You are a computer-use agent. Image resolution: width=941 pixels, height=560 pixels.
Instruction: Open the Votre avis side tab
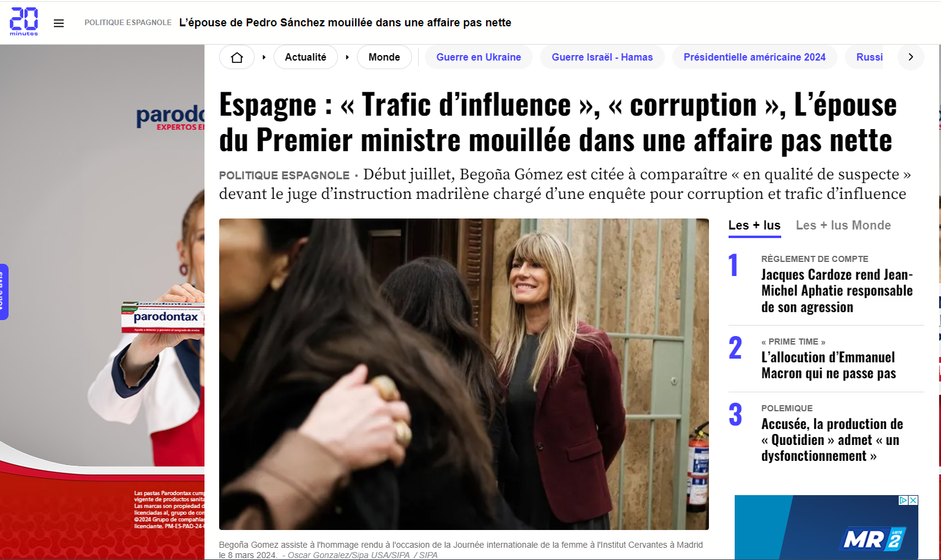tap(4, 292)
